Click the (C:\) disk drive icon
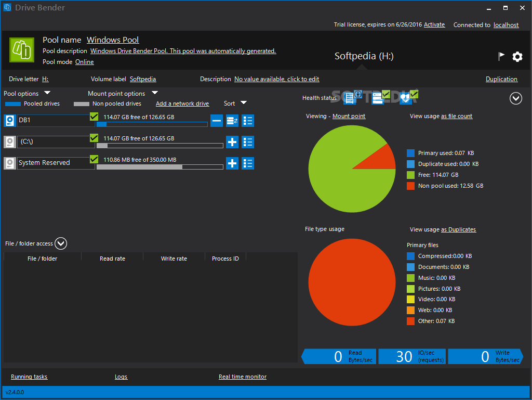This screenshot has width=532, height=400. (x=10, y=142)
